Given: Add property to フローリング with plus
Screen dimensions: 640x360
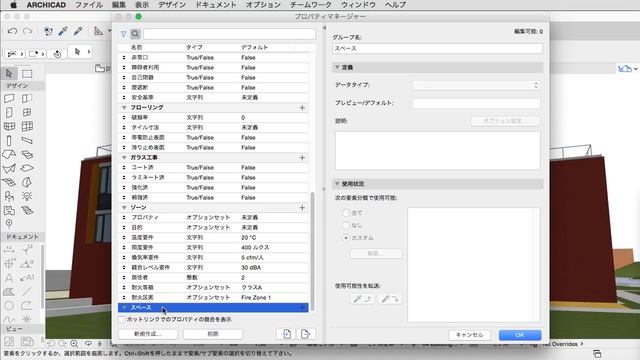Looking at the screenshot, I should pyautogui.click(x=302, y=108).
